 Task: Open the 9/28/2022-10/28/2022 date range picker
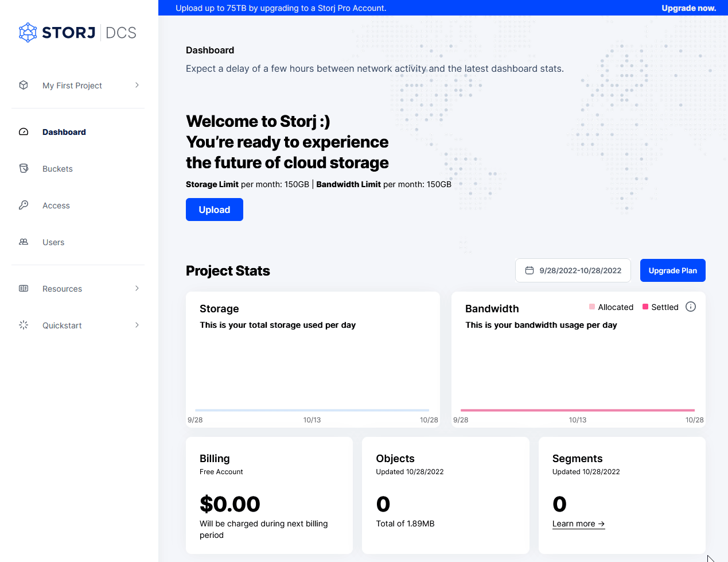[x=573, y=270]
